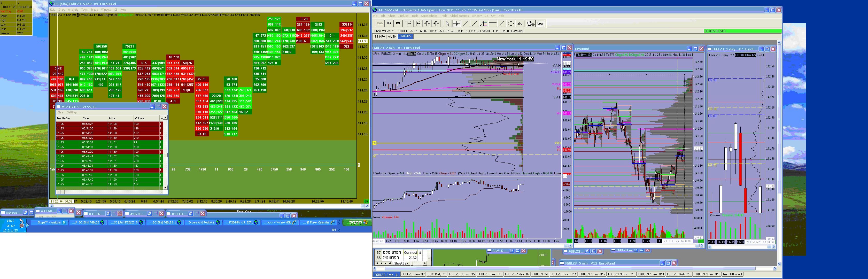Screen dimensions: 868x279
Task: Click the spreadsheet scroll down arrow
Action: tap(429, 259)
